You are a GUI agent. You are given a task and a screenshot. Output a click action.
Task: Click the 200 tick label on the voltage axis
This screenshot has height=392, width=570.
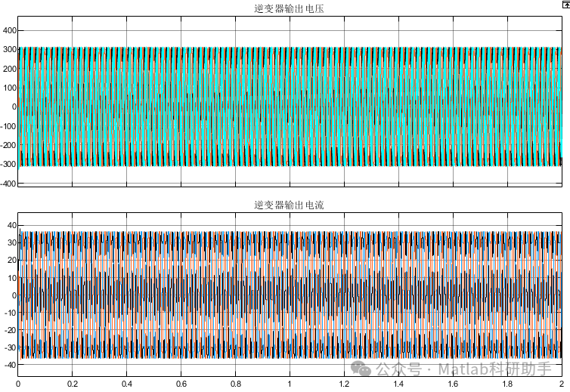point(10,69)
